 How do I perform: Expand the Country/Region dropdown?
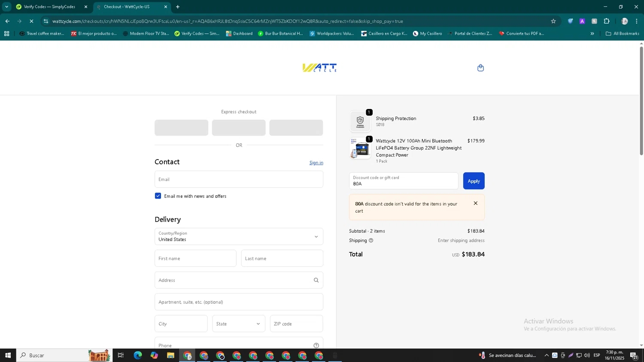239,237
